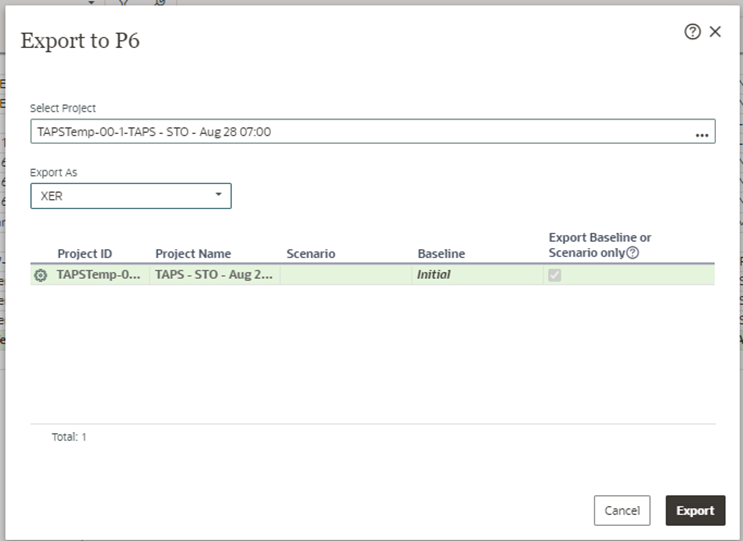Click the Baseline column header
This screenshot has width=743, height=541.
coord(441,254)
